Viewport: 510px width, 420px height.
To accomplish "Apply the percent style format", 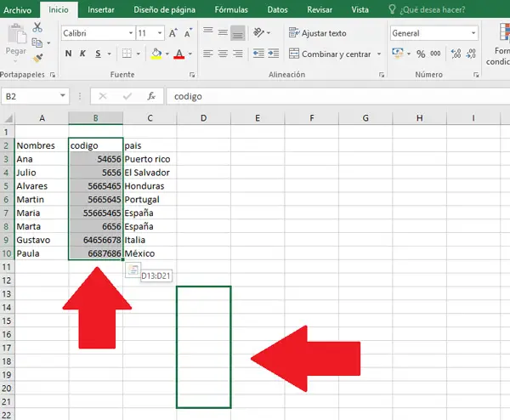I will pyautogui.click(x=421, y=54).
